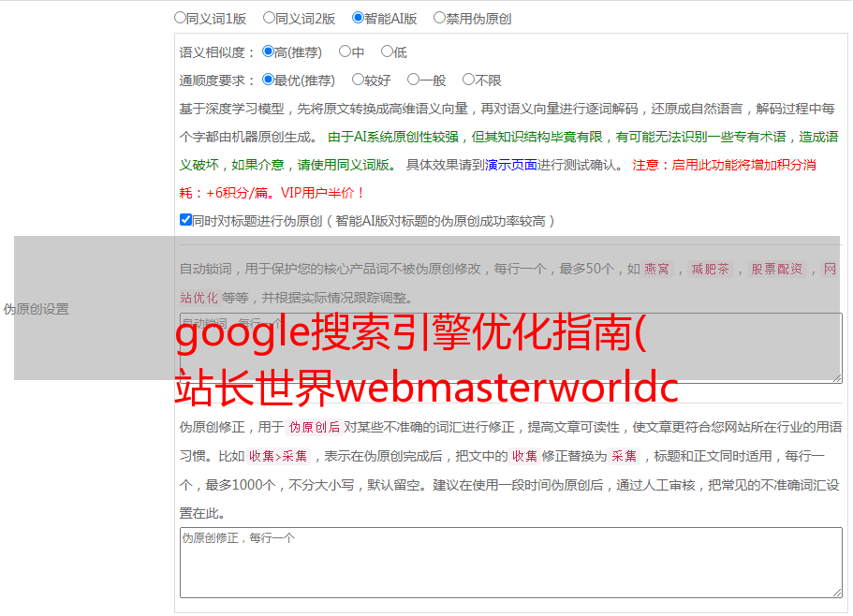This screenshot has width=853, height=616.
Task: Grab the 伪原创修正 textarea resize handle
Action: coord(837,592)
